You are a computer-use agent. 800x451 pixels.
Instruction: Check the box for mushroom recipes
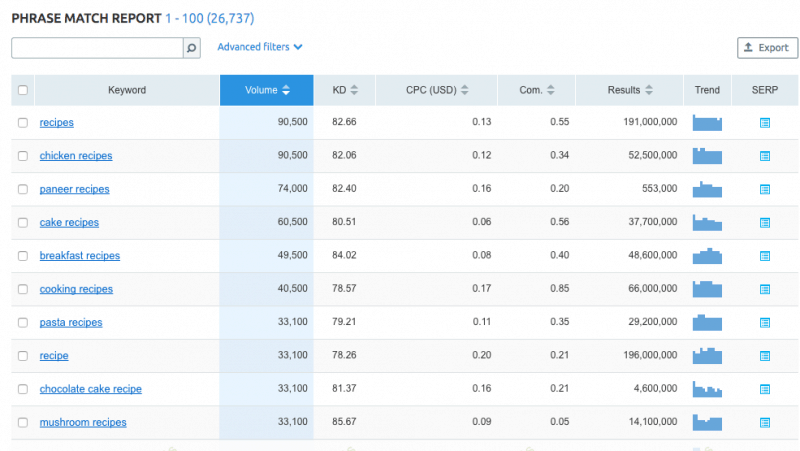(x=23, y=422)
